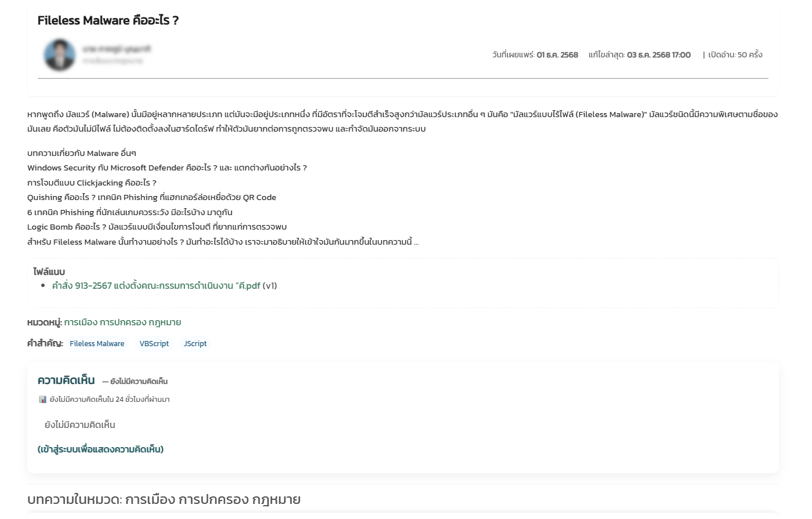Click the bar chart icon in comments
Screen dimensions: 812x519
coord(42,399)
